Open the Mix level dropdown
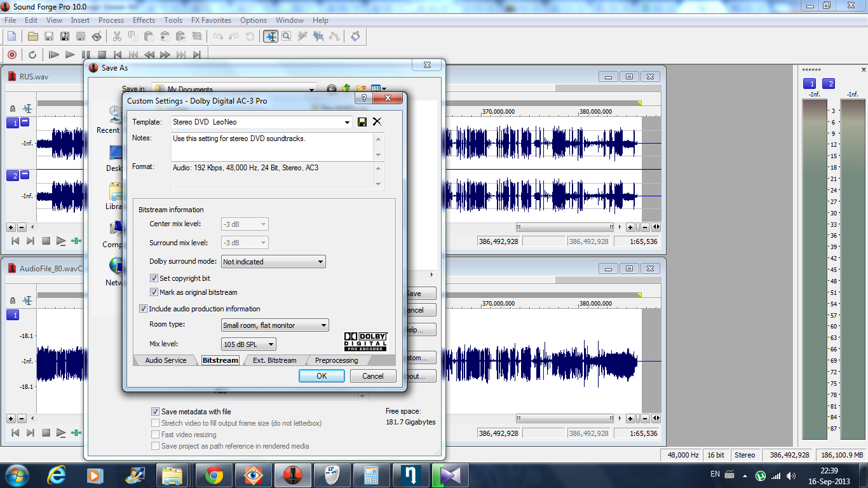This screenshot has width=868, height=488. 271,344
